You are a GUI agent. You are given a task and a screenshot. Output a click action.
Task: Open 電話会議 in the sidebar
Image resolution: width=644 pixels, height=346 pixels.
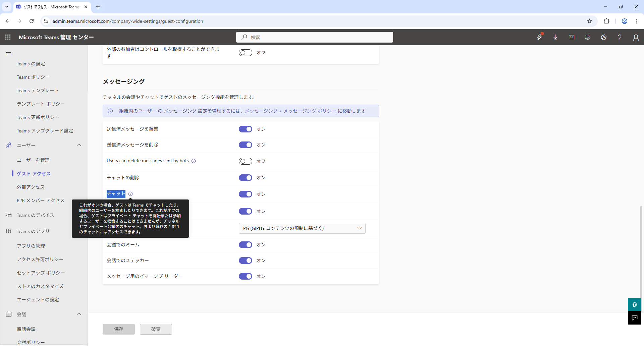(26, 329)
